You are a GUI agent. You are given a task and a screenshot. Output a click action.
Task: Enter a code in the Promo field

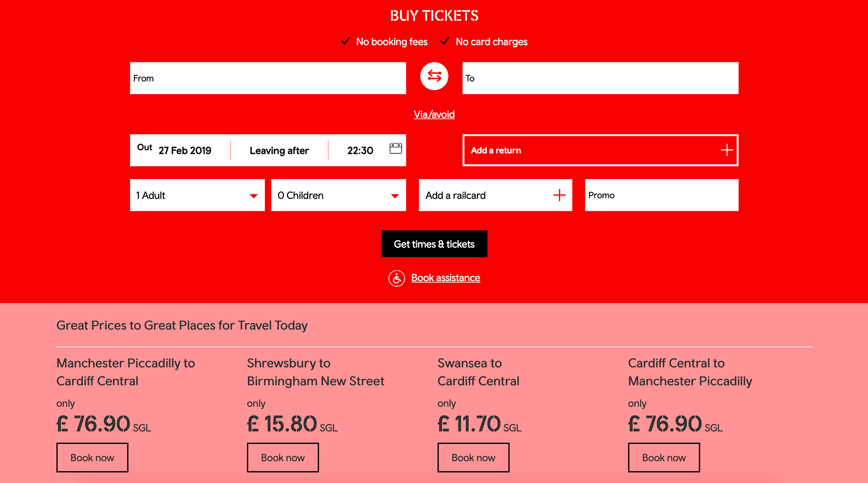661,195
